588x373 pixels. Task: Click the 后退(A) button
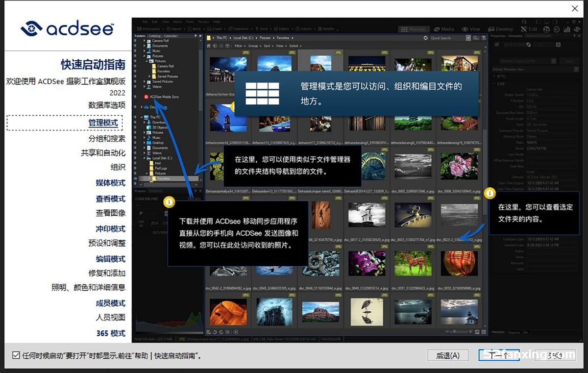click(448, 355)
